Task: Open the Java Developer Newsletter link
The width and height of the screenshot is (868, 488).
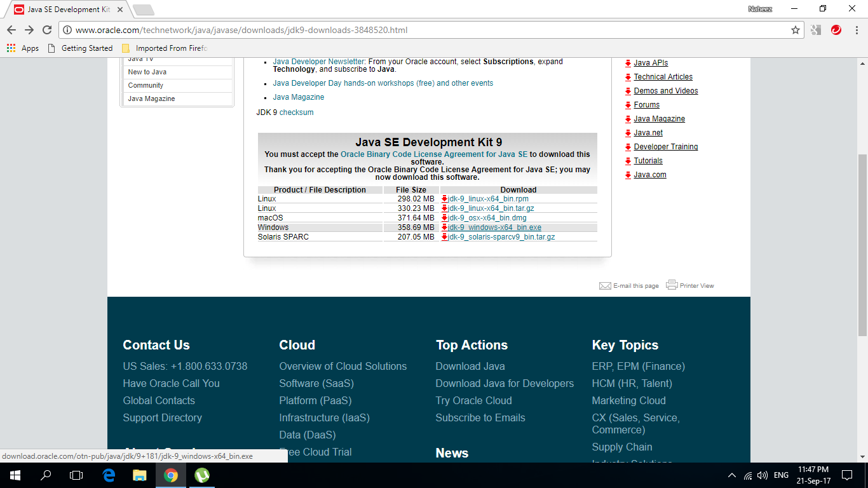Action: click(x=318, y=62)
